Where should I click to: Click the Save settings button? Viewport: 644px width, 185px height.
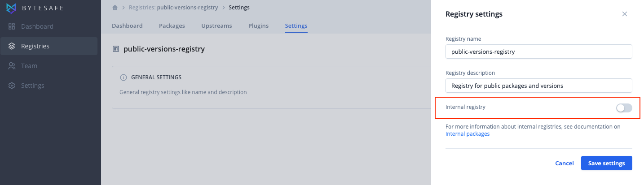pyautogui.click(x=606, y=163)
